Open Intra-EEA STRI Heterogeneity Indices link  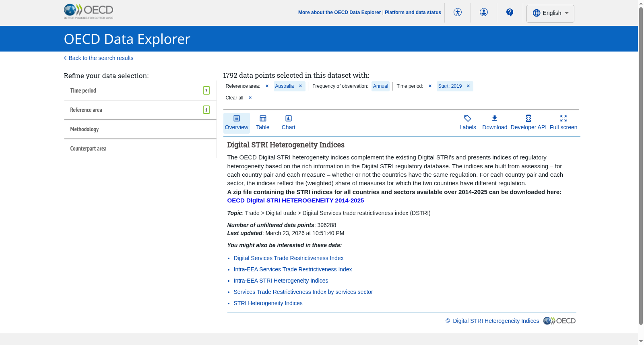281,281
